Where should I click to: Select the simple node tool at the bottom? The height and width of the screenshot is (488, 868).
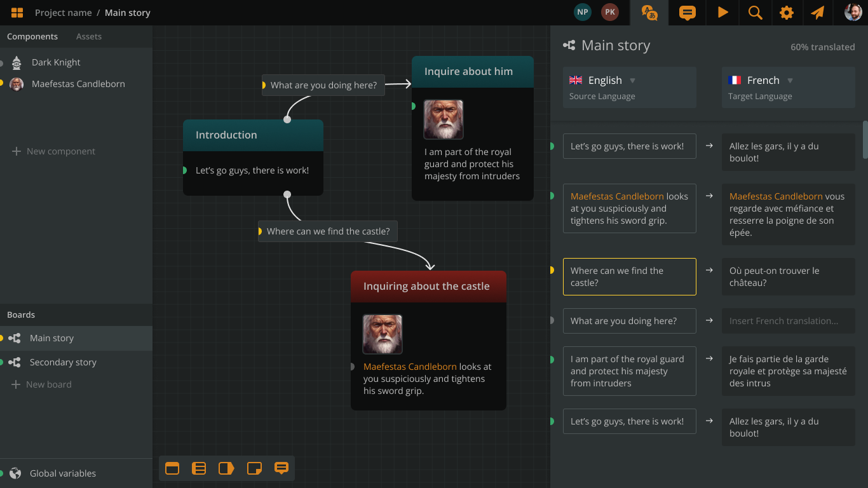click(x=172, y=468)
